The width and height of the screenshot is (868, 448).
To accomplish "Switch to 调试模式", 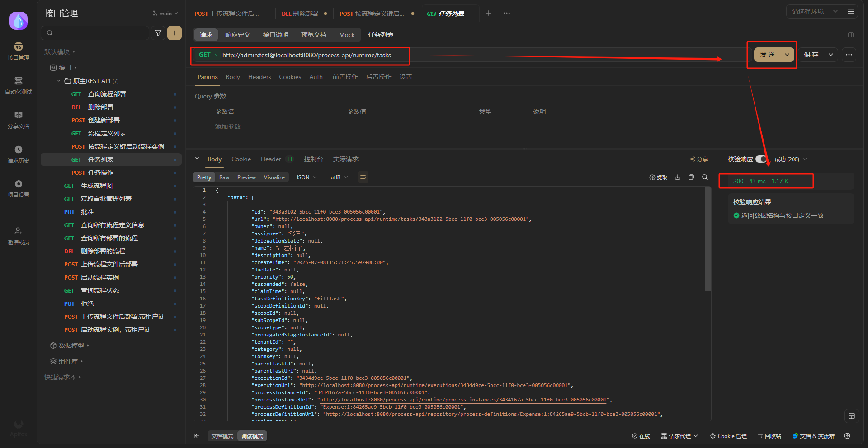I will (x=252, y=436).
